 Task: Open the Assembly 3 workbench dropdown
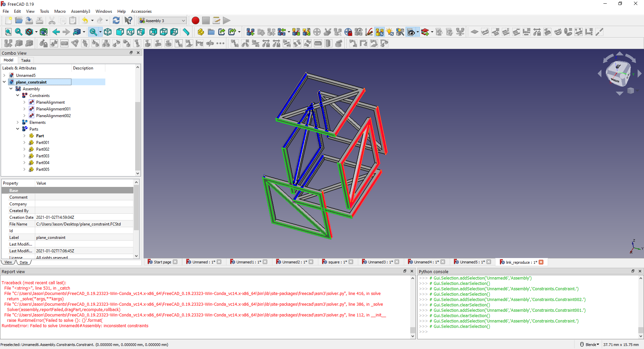pyautogui.click(x=162, y=20)
